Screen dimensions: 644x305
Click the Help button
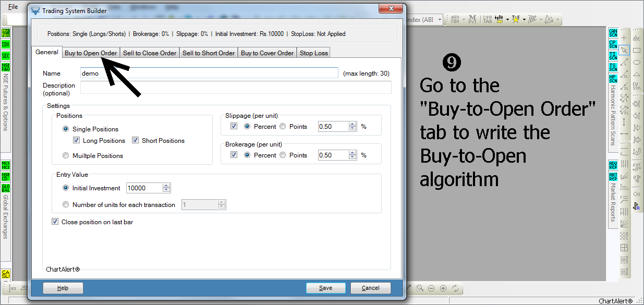[63, 288]
